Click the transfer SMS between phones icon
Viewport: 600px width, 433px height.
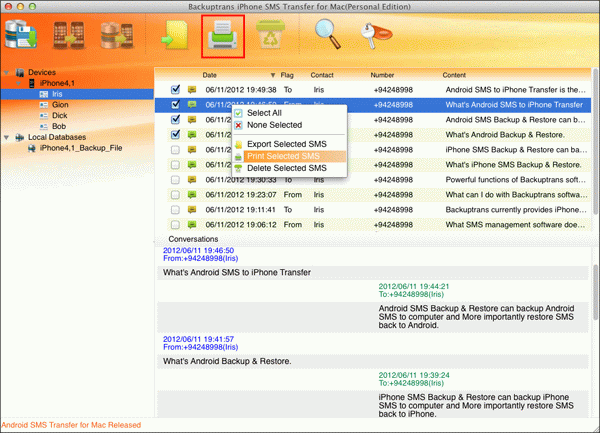(x=69, y=35)
